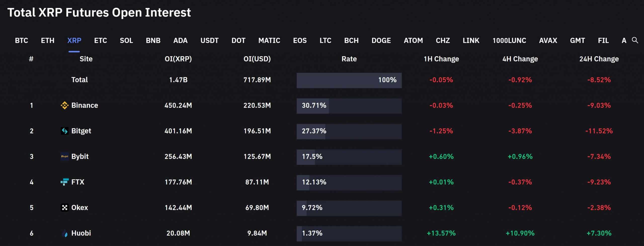This screenshot has height=246, width=644.
Task: Switch to the CHZ tab
Action: [x=443, y=40]
